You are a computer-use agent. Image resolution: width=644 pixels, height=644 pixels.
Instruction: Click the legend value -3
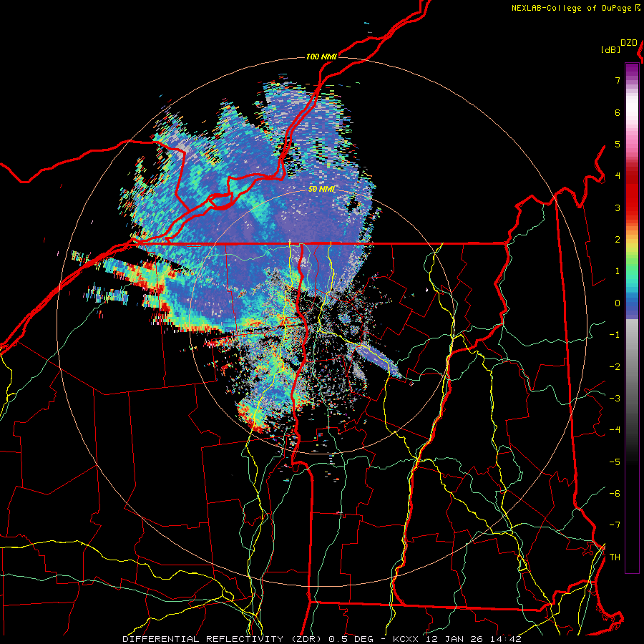pos(615,399)
